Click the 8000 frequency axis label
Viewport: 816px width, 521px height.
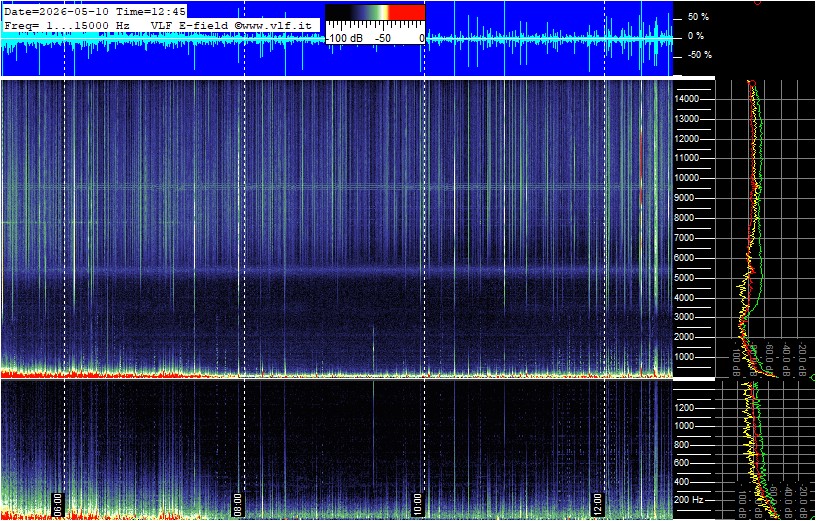(684, 218)
